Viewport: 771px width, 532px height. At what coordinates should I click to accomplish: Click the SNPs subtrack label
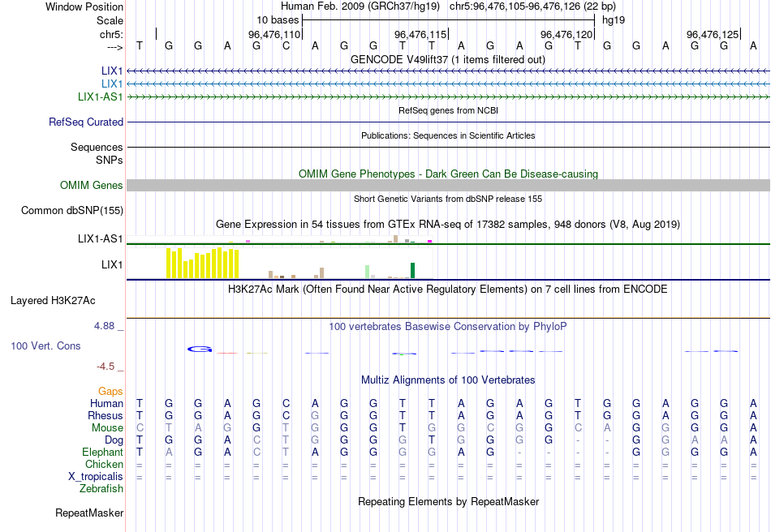pyautogui.click(x=110, y=160)
